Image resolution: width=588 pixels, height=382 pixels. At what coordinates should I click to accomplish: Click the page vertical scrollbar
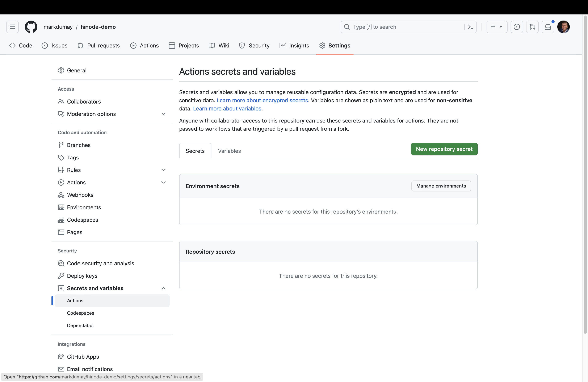point(585,173)
